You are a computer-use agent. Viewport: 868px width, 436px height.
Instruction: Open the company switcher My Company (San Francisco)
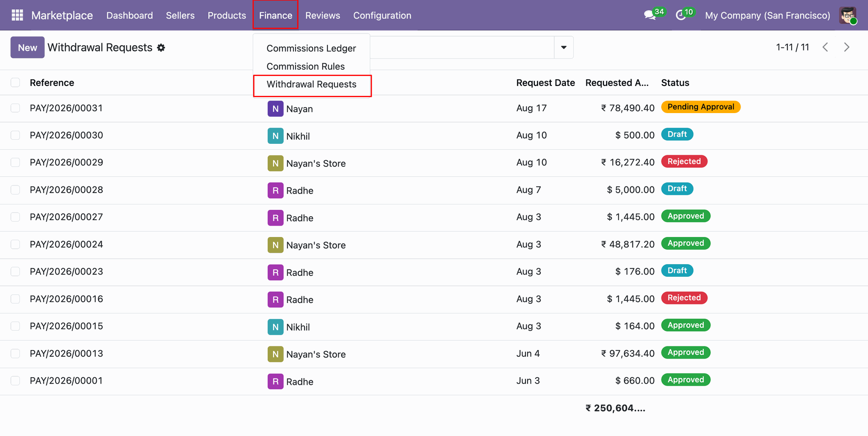[x=767, y=15]
